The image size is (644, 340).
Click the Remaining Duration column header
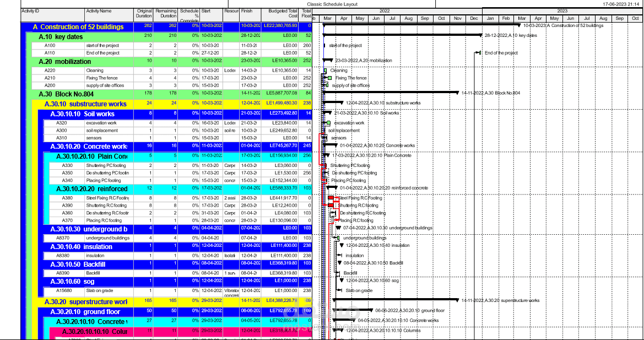(x=166, y=15)
